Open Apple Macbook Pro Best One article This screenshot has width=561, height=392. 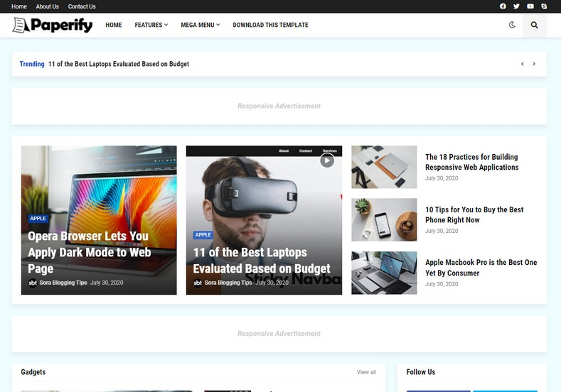tap(481, 268)
